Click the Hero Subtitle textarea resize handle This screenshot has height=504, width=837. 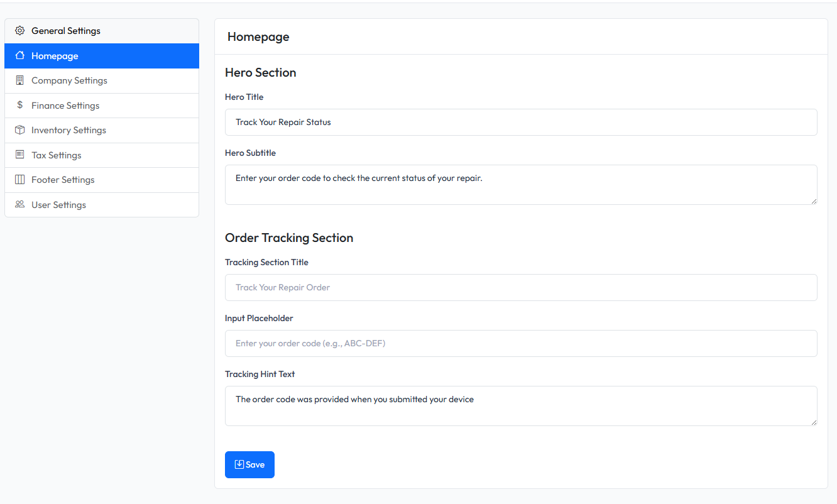click(813, 200)
